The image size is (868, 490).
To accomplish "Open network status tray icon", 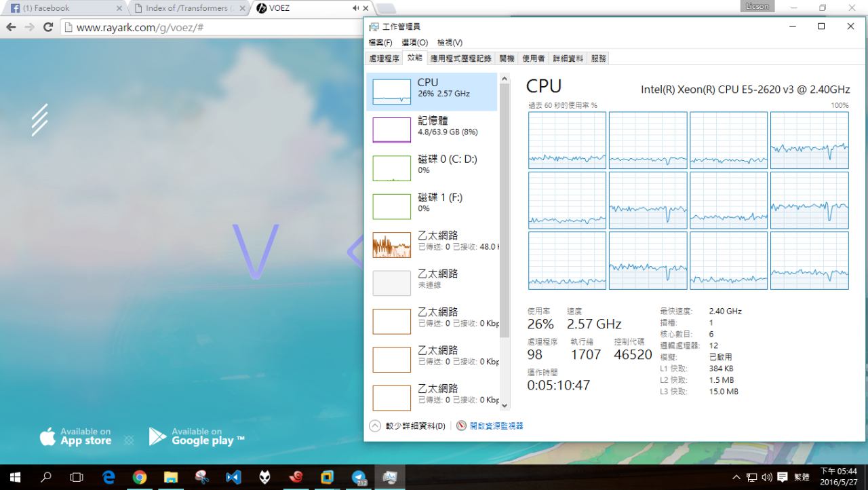I will click(752, 477).
